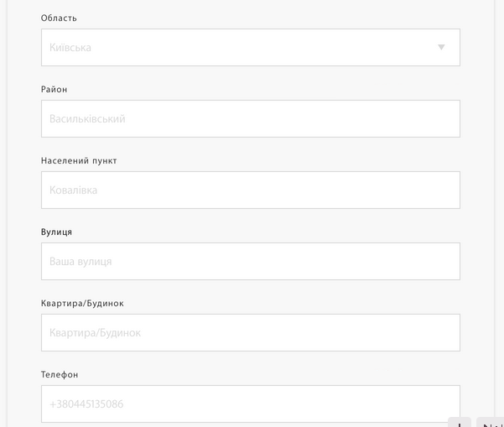
Task: Open the Область dropdown arrow
Action: (441, 48)
